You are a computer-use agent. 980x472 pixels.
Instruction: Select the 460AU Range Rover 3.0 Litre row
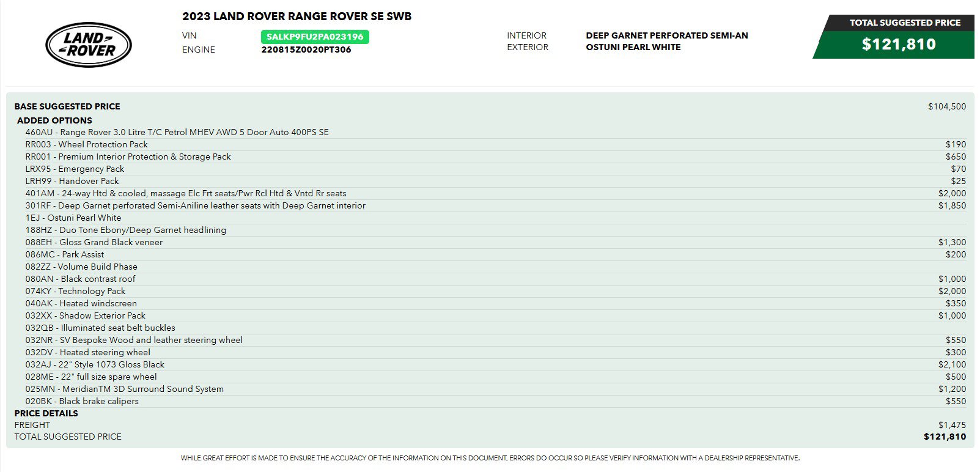click(496, 132)
